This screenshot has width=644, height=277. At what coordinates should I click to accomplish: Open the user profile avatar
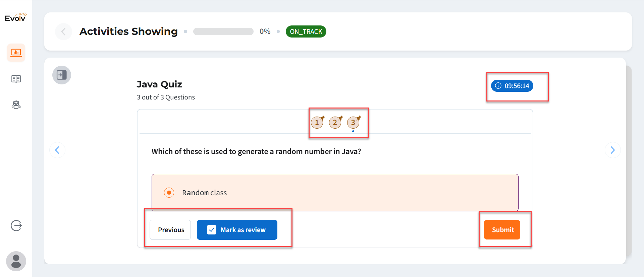click(16, 261)
